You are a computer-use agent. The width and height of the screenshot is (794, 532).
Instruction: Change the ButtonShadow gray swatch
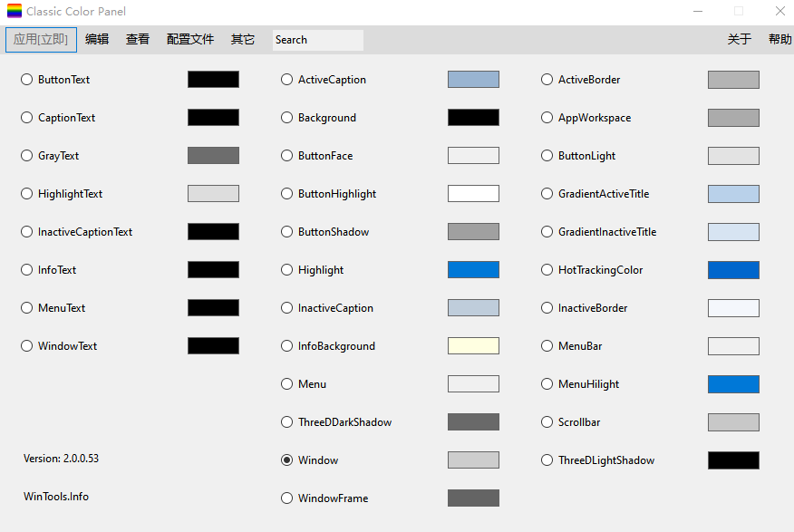point(473,232)
